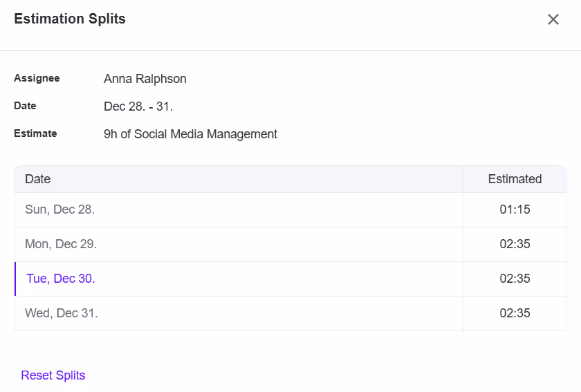The height and width of the screenshot is (392, 581).
Task: Select the Wed, Dec 31. row date
Action: coord(61,313)
